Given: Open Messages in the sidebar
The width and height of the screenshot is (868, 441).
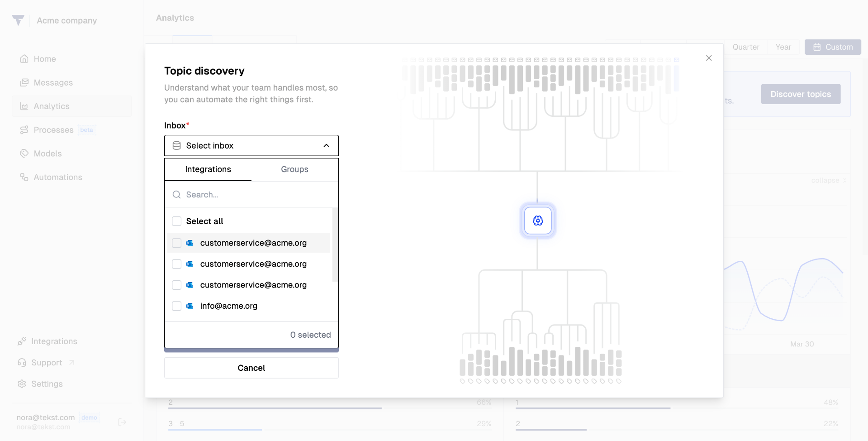Looking at the screenshot, I should point(72,82).
